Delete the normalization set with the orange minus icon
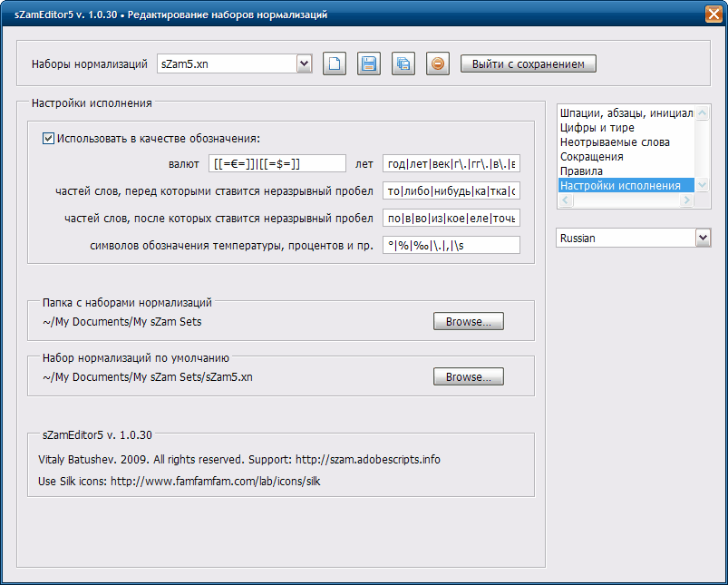Viewport: 728px width, 585px height. coord(437,63)
